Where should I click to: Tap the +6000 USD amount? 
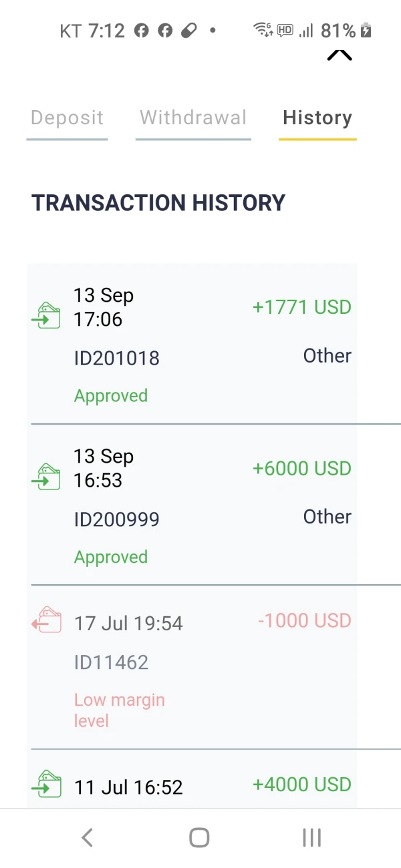(x=302, y=469)
